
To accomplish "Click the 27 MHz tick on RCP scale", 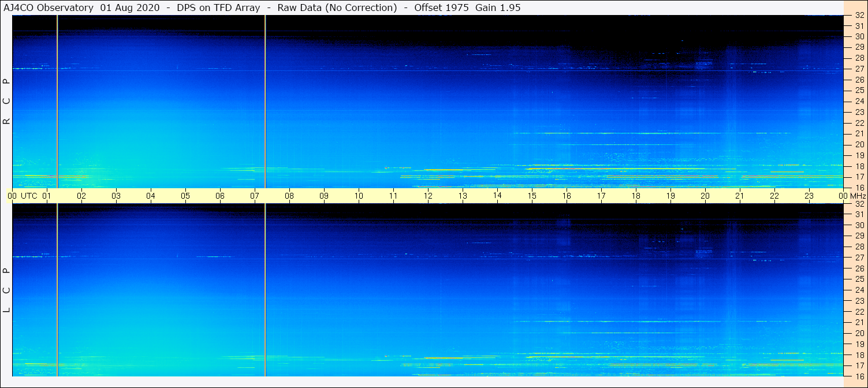I will [859, 69].
